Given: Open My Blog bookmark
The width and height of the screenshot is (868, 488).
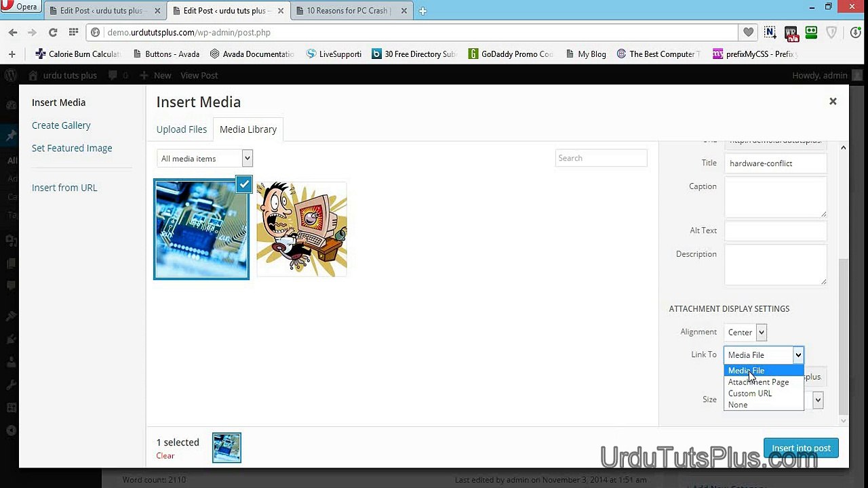Looking at the screenshot, I should click(x=585, y=54).
